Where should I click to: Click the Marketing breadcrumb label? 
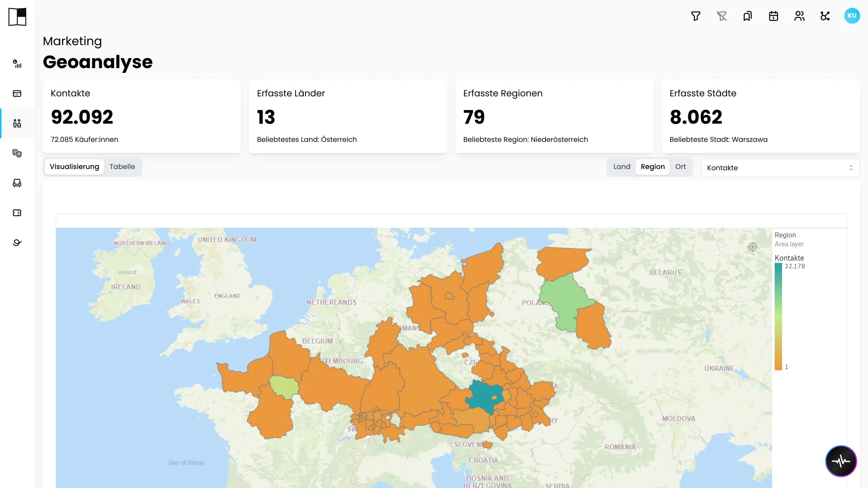[x=72, y=41]
